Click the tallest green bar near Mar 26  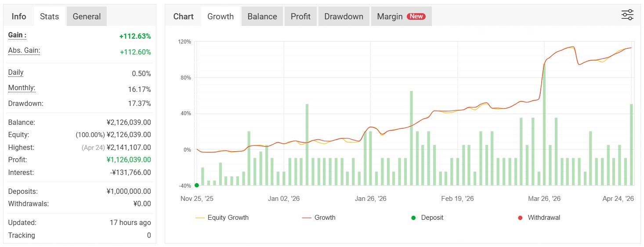pos(544,125)
